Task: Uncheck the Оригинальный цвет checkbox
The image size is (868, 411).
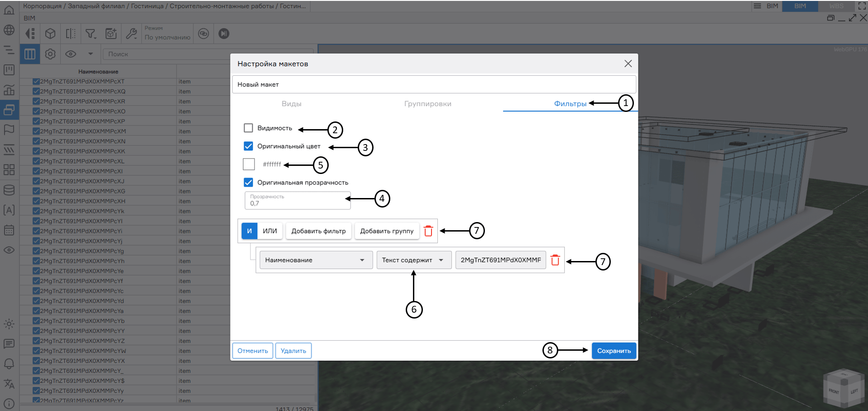Action: (248, 146)
